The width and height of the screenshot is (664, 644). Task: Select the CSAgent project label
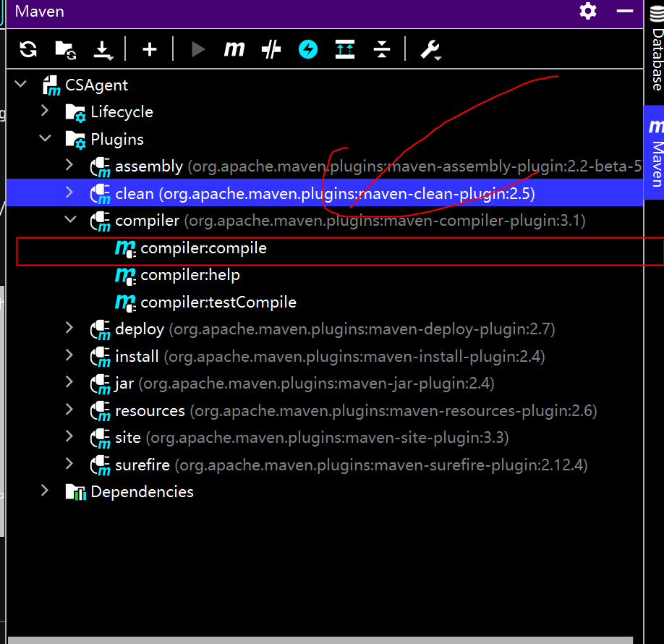pos(96,85)
